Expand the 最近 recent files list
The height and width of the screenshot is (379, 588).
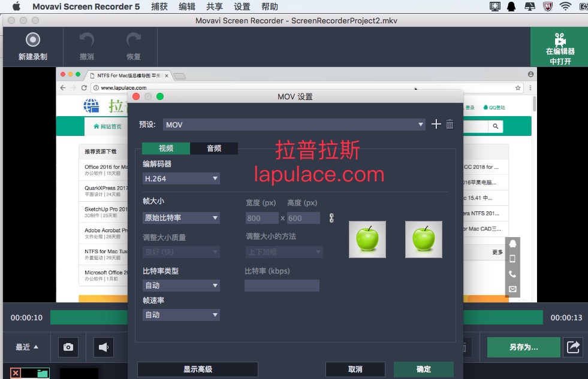pyautogui.click(x=26, y=347)
